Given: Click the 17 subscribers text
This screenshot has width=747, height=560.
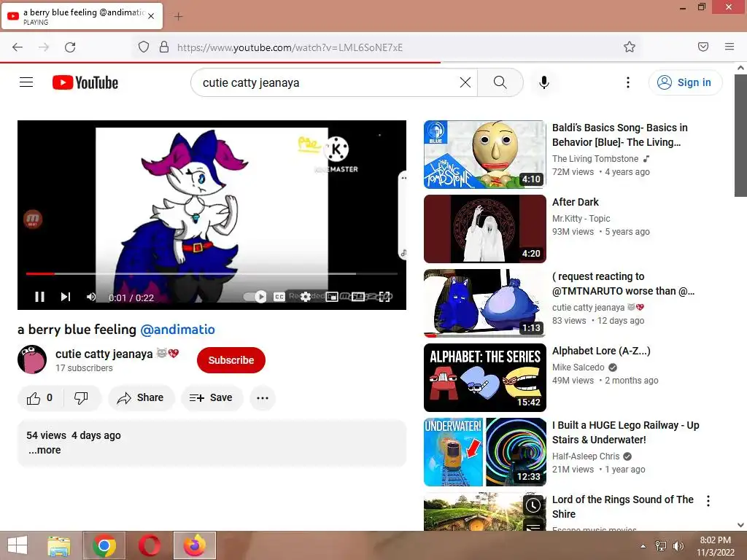Looking at the screenshot, I should click(84, 368).
